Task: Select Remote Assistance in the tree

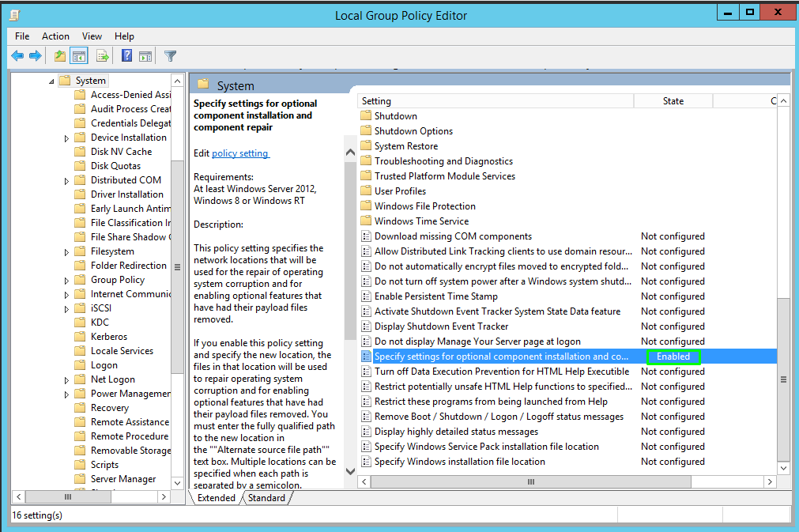Action: (x=130, y=422)
